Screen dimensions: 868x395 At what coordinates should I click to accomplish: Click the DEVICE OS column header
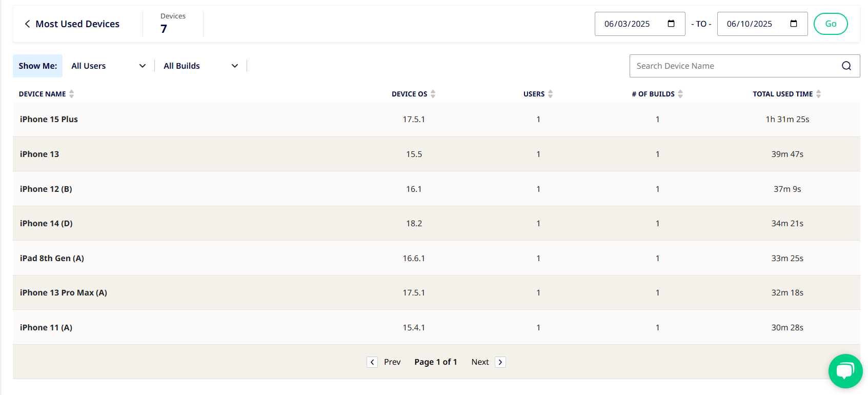coord(409,94)
